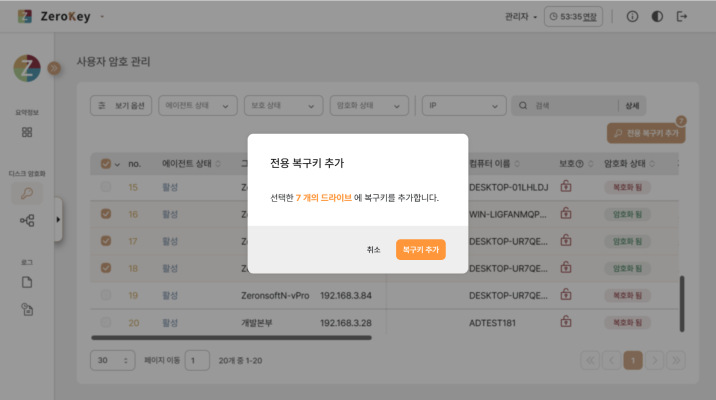This screenshot has height=400, width=716.
Task: Click lock icon for ADTEST181 row
Action: click(x=566, y=322)
